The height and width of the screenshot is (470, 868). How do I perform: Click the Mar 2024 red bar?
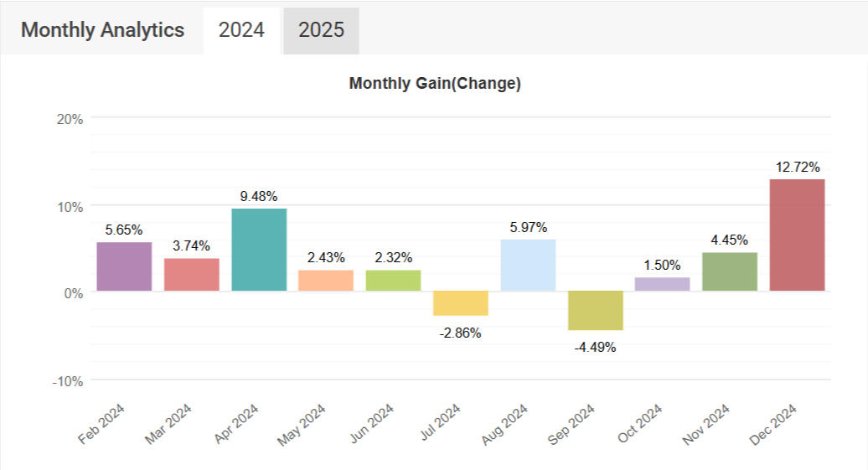tap(192, 275)
